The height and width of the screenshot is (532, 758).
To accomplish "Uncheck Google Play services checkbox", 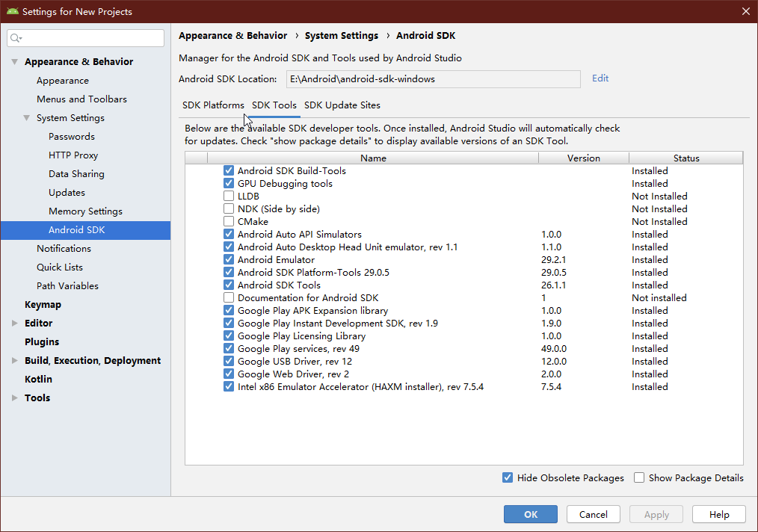I will pos(229,348).
